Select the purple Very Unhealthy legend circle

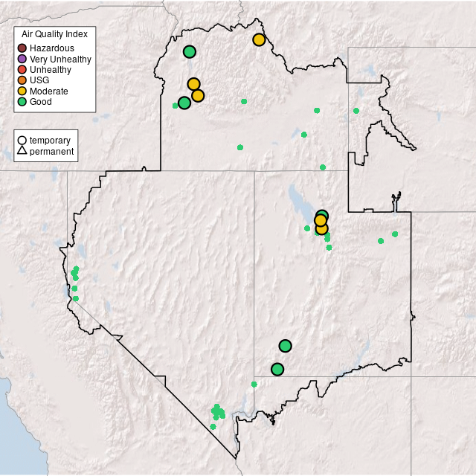point(22,59)
